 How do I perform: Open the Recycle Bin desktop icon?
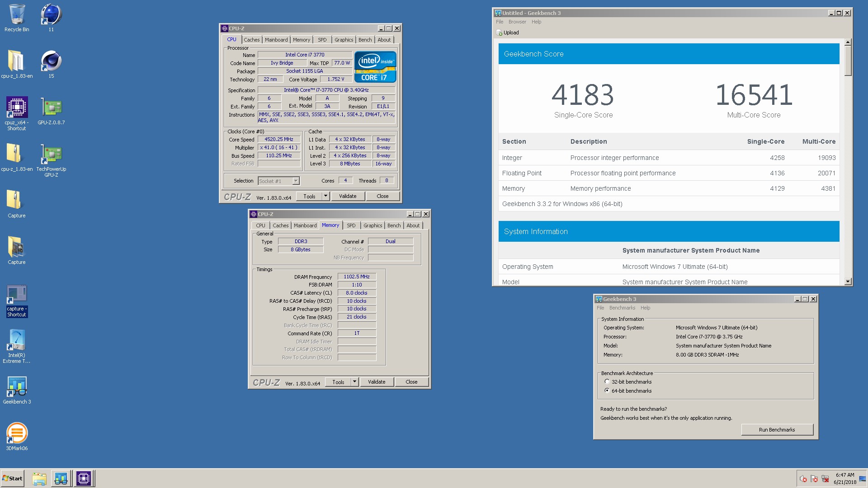point(17,18)
